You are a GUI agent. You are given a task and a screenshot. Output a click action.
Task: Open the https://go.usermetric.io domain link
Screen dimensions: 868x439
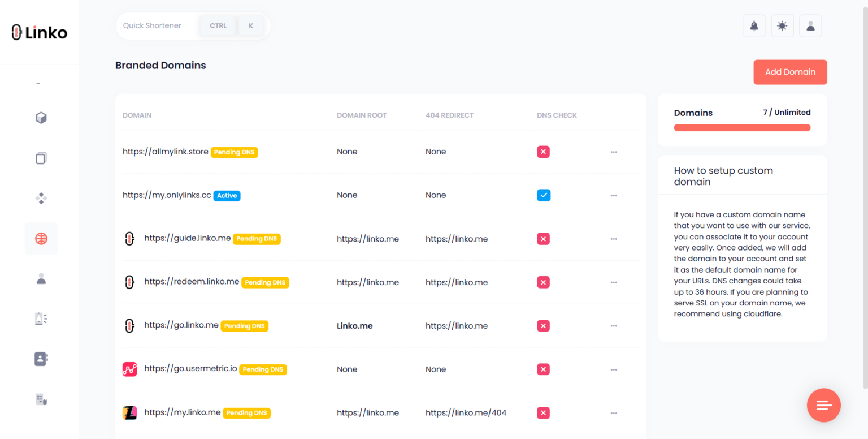[x=190, y=368]
